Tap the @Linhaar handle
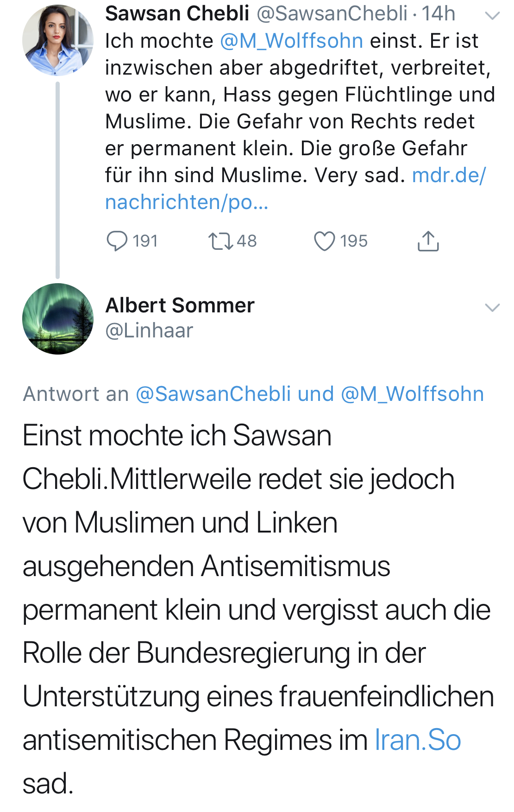Screen dimensions: 514x812 click(x=149, y=330)
